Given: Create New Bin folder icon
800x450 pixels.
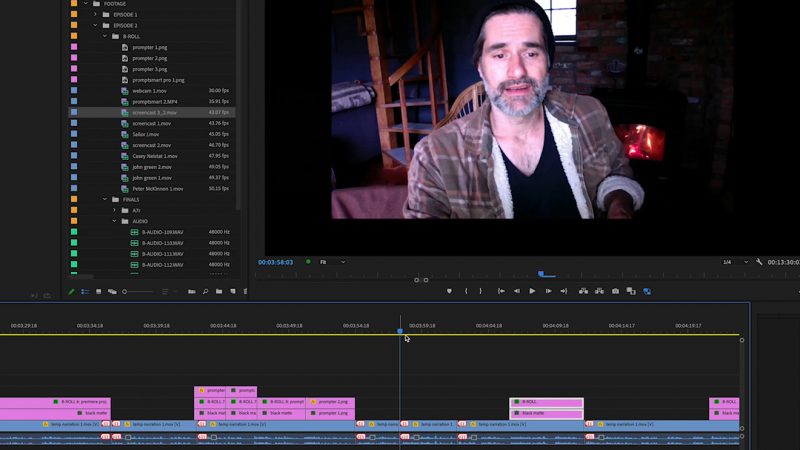Looking at the screenshot, I should 219,292.
